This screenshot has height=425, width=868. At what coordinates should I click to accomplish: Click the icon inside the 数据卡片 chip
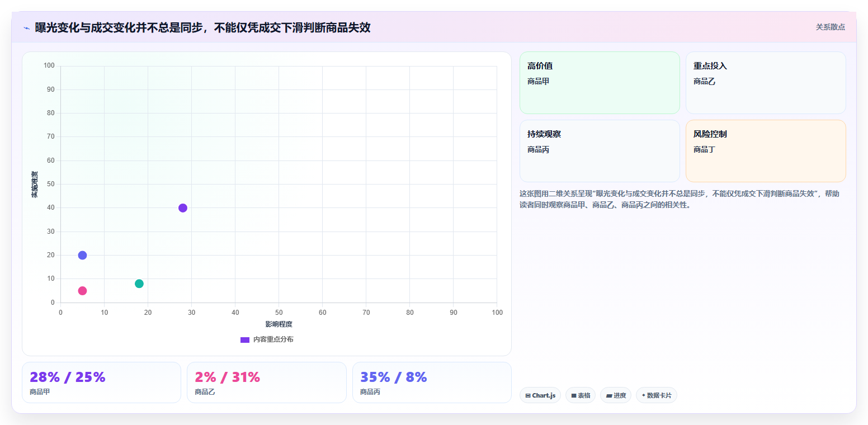(x=644, y=395)
